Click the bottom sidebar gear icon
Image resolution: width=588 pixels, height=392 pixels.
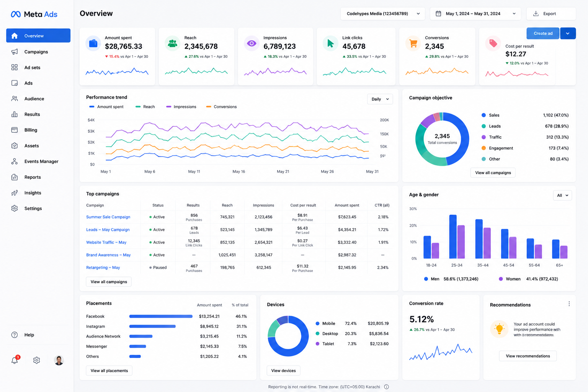[37, 360]
